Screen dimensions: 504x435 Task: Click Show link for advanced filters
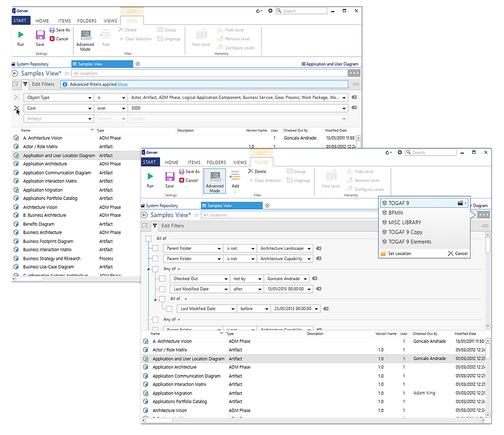tap(122, 84)
